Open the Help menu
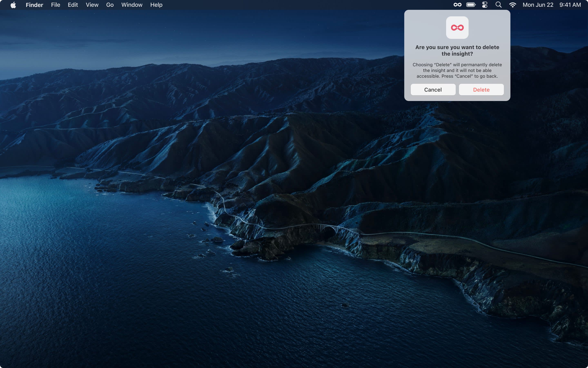Viewport: 588px width, 368px height. pyautogui.click(x=156, y=5)
